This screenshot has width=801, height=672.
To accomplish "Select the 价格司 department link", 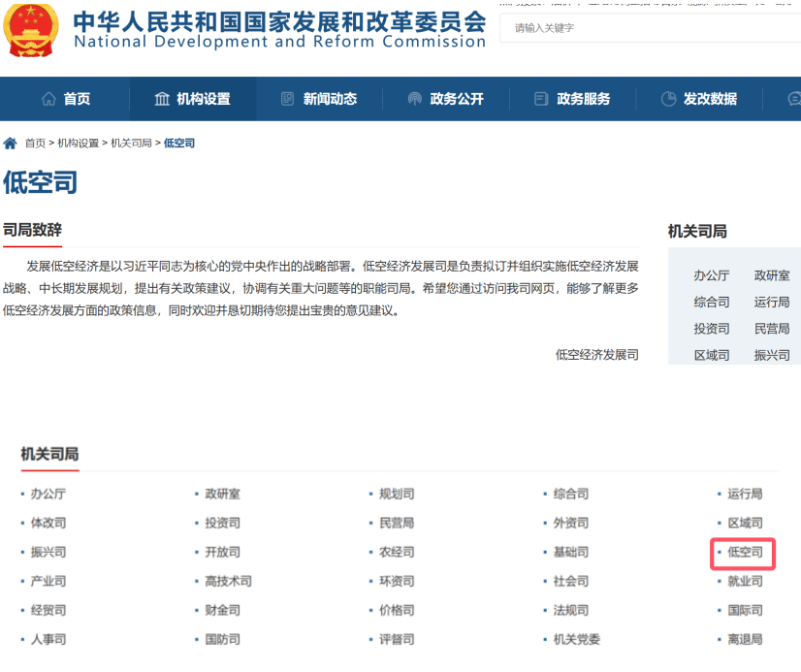I will [397, 610].
